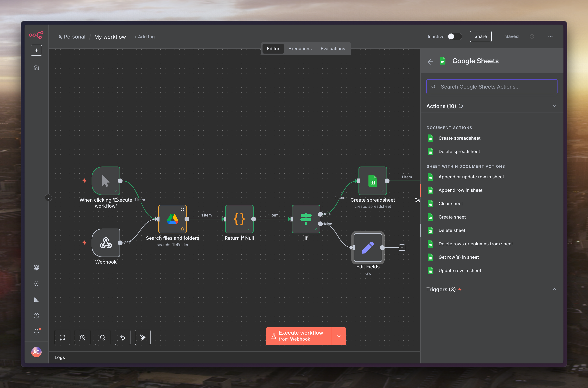This screenshot has width=588, height=388.
Task: Expand the left sidebar with chevron
Action: pyautogui.click(x=49, y=198)
